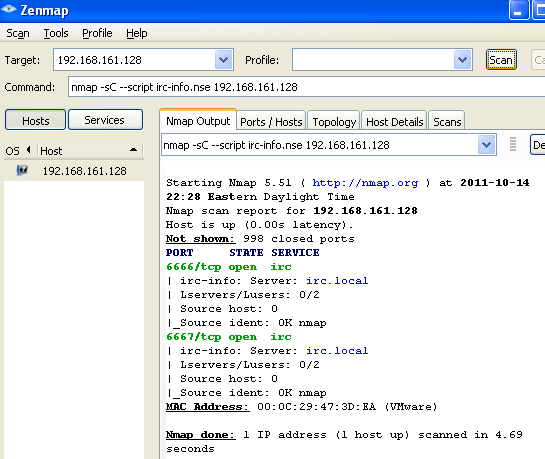Image resolution: width=545 pixels, height=459 pixels.
Task: Click the 6666/tcp open irc line
Action: click(229, 267)
